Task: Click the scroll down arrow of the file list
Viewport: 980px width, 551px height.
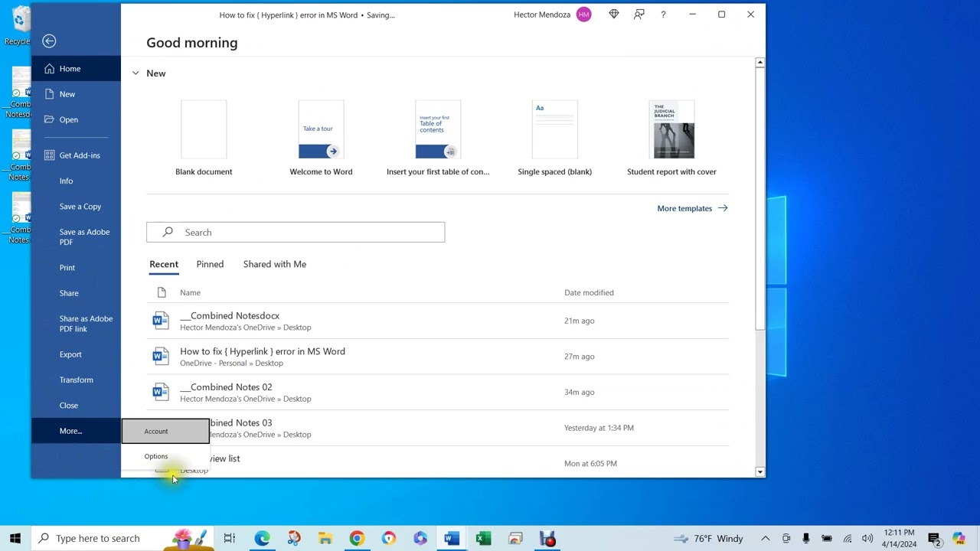Action: click(x=759, y=472)
